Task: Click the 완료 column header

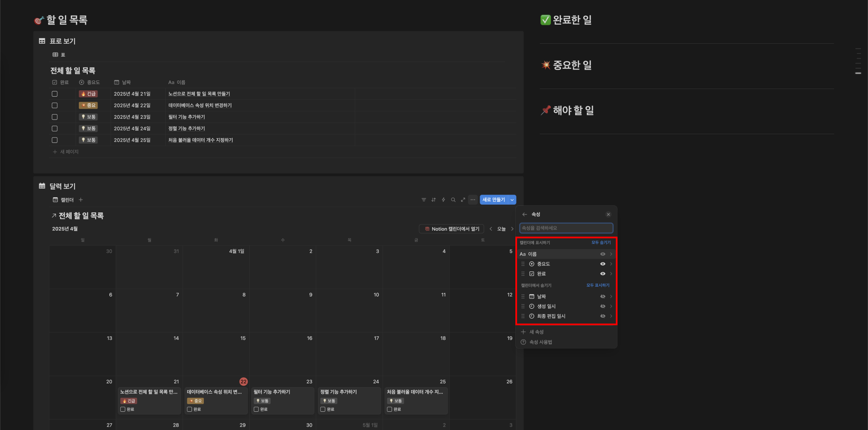Action: point(60,82)
